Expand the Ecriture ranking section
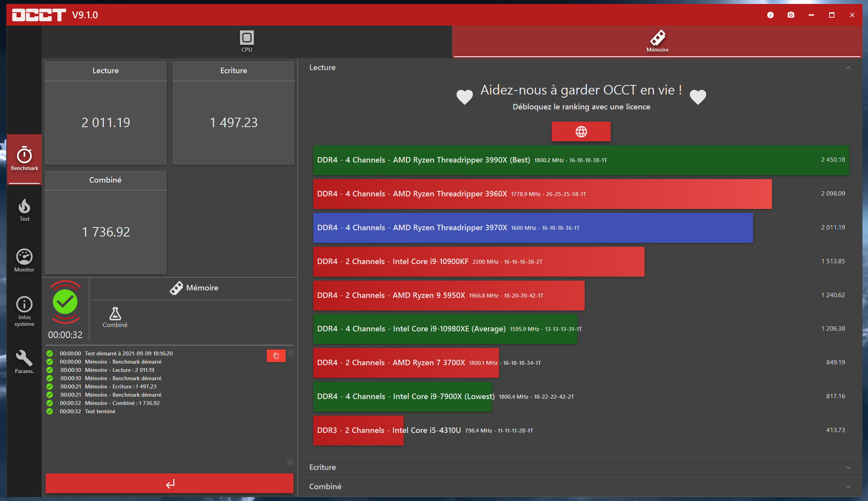This screenshot has height=501, width=868. [848, 468]
